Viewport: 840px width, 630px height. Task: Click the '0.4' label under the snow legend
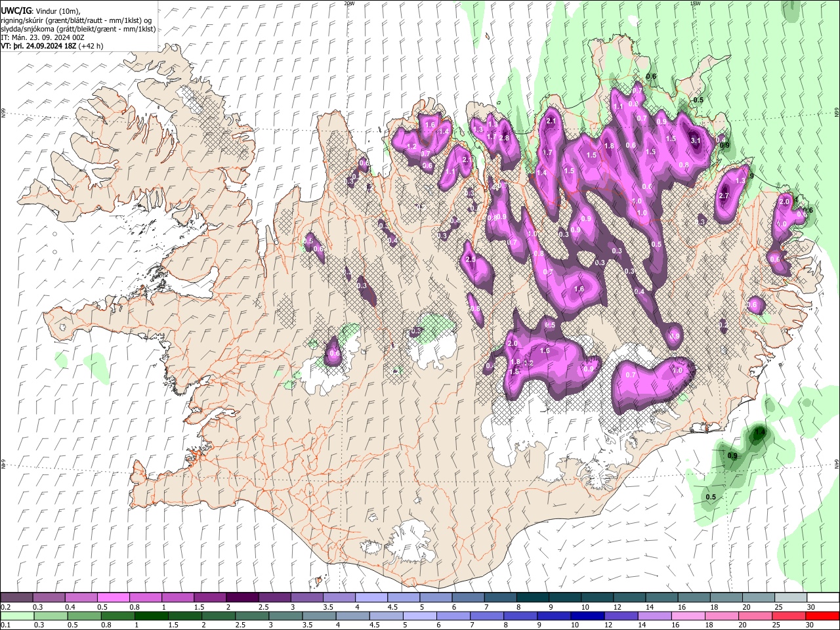tap(70, 607)
